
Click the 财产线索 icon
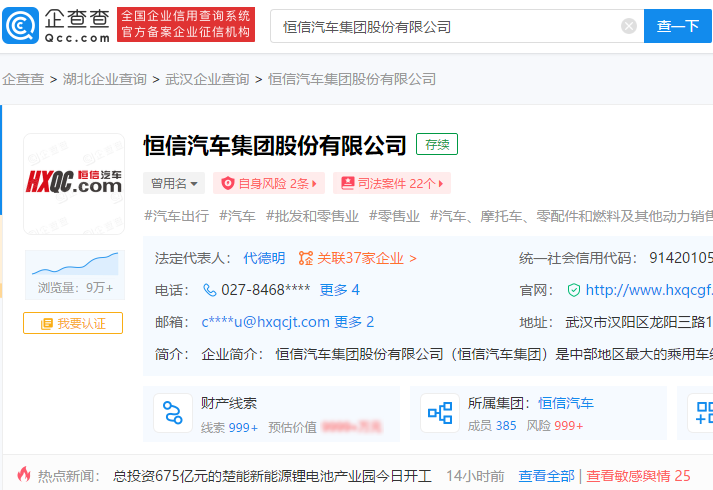173,413
